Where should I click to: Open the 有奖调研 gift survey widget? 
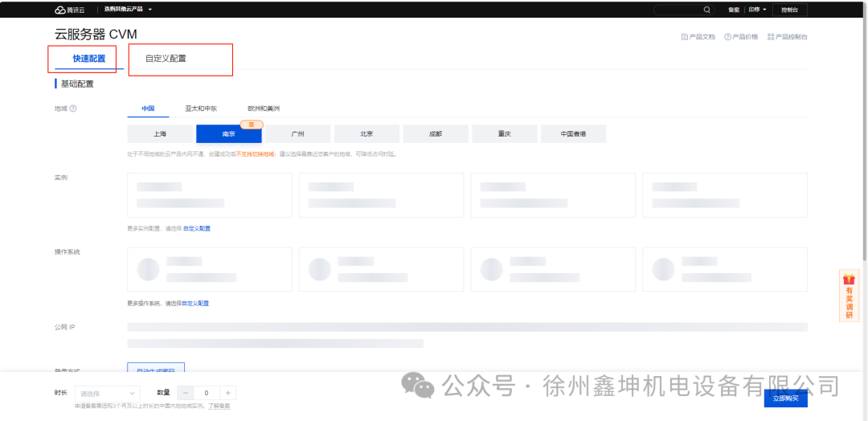coord(849,296)
